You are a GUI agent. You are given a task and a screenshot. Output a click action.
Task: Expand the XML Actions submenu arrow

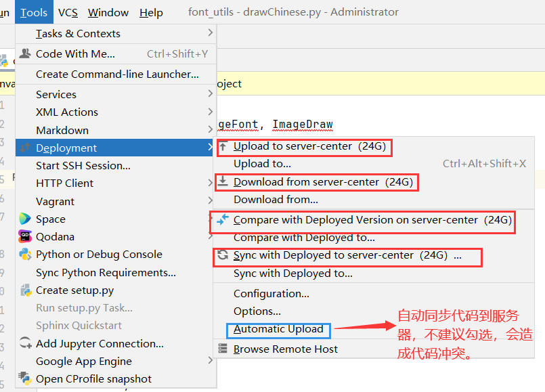(x=210, y=112)
